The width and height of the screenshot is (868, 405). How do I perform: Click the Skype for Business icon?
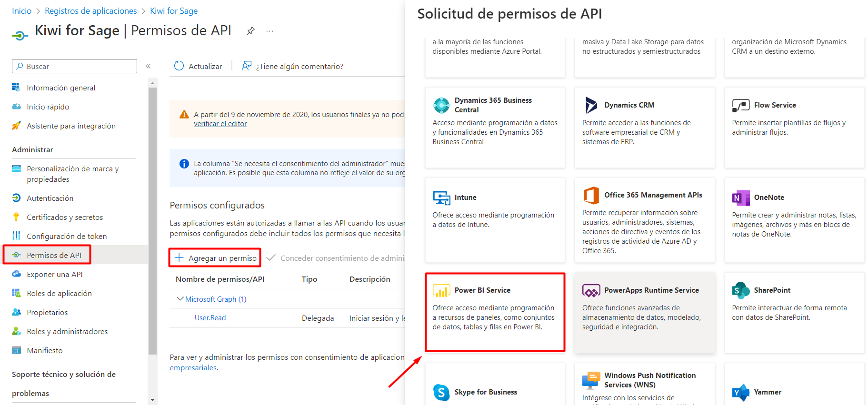point(441,392)
